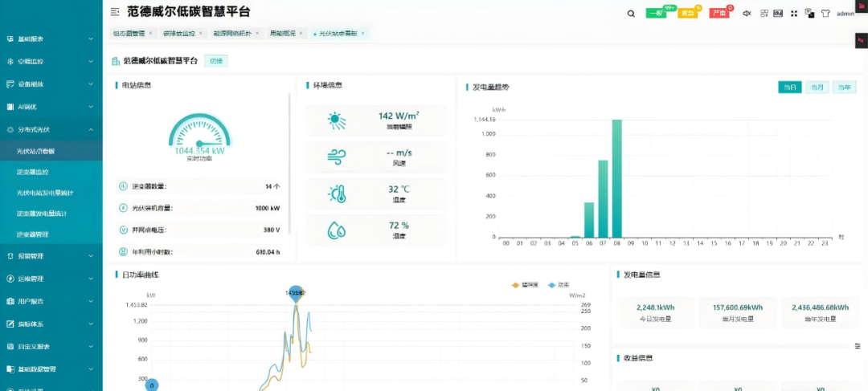Expand the 设备能效 menu chevron
This screenshot has height=391, width=868.
click(91, 84)
